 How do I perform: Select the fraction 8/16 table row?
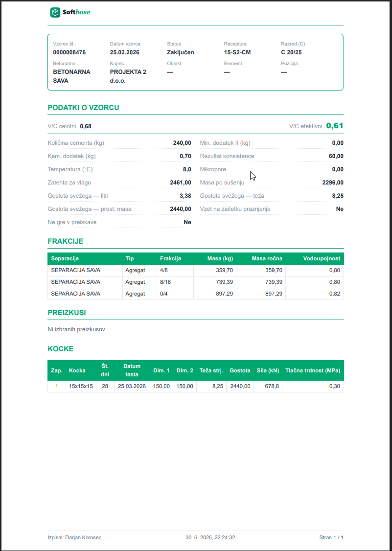click(195, 282)
